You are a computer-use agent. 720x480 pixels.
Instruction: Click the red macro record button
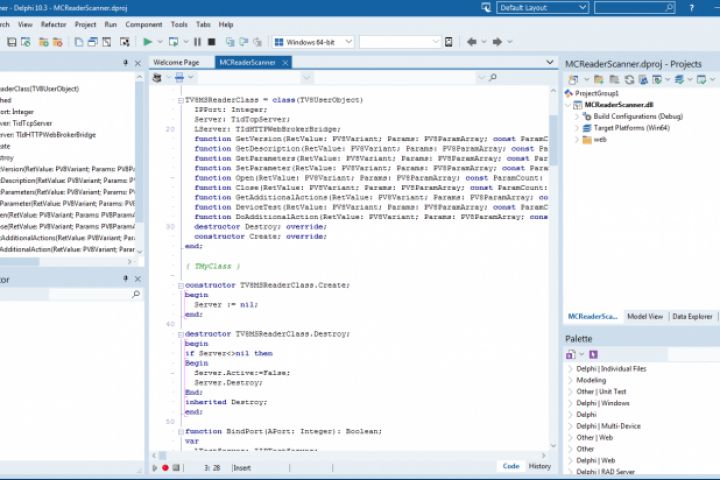click(165, 467)
